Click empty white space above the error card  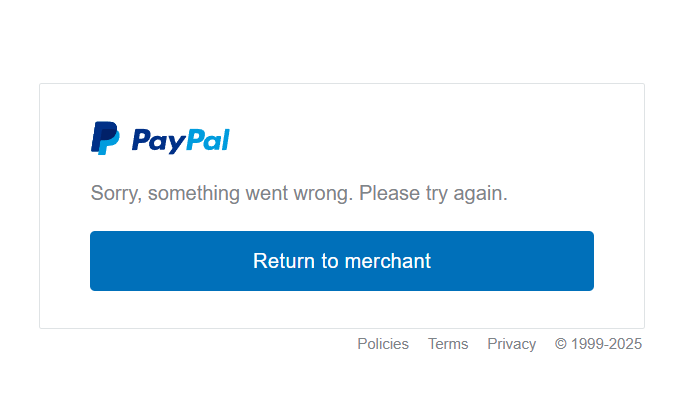(x=343, y=42)
